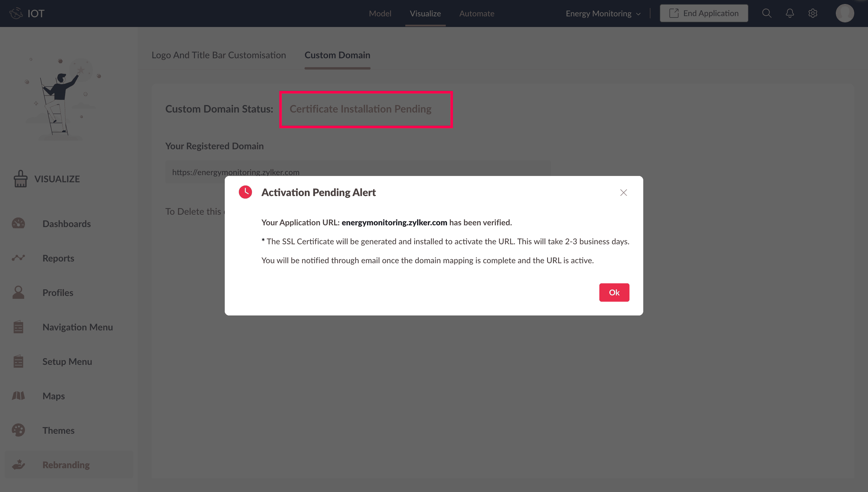Click the Maps folded map icon
Screen dimensions: 868x492
tap(18, 396)
